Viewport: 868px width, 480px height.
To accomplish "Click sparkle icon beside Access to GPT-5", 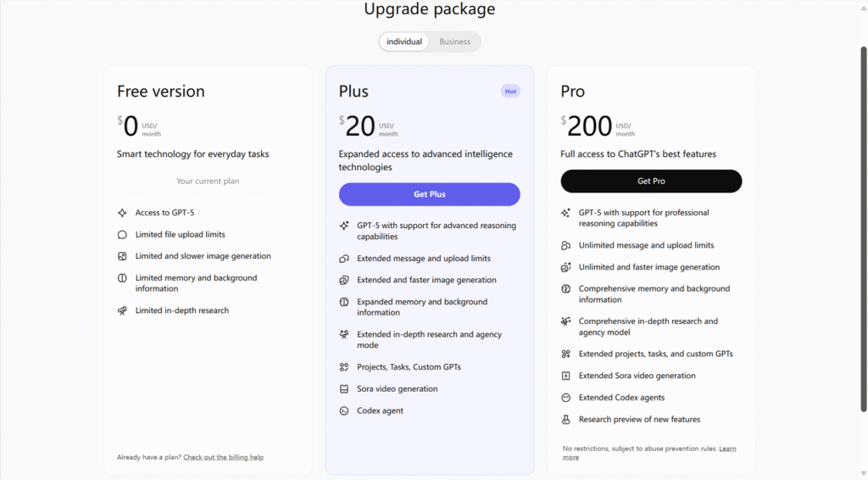I will [122, 213].
